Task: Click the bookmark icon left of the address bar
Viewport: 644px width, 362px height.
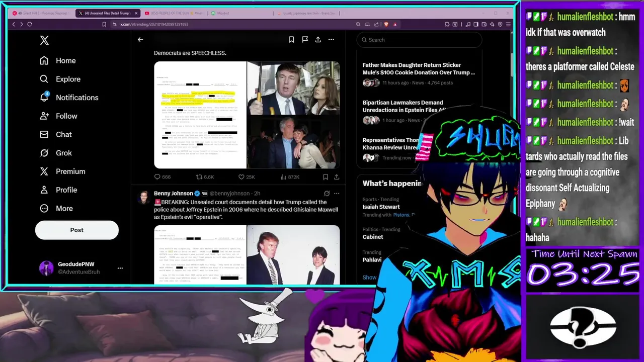Action: click(x=104, y=24)
